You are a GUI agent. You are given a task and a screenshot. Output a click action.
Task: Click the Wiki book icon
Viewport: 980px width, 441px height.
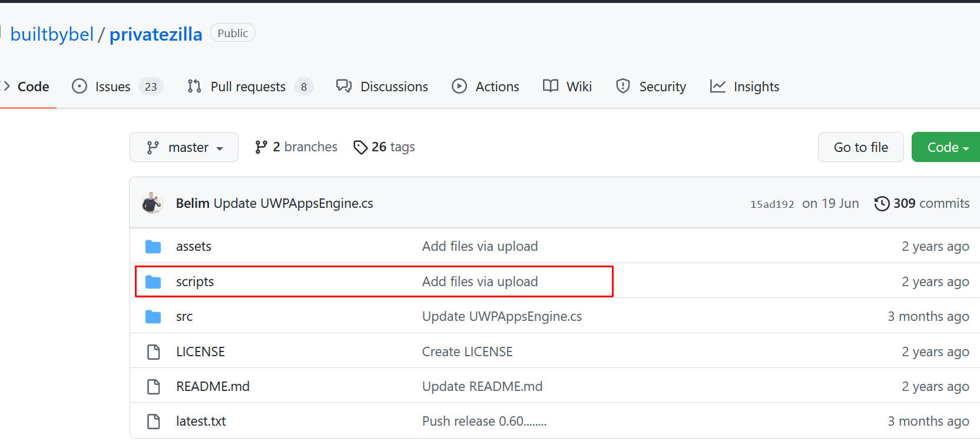tap(551, 87)
